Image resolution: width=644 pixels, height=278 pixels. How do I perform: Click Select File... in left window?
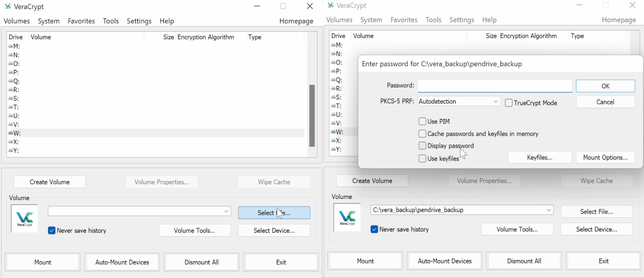pos(274,213)
